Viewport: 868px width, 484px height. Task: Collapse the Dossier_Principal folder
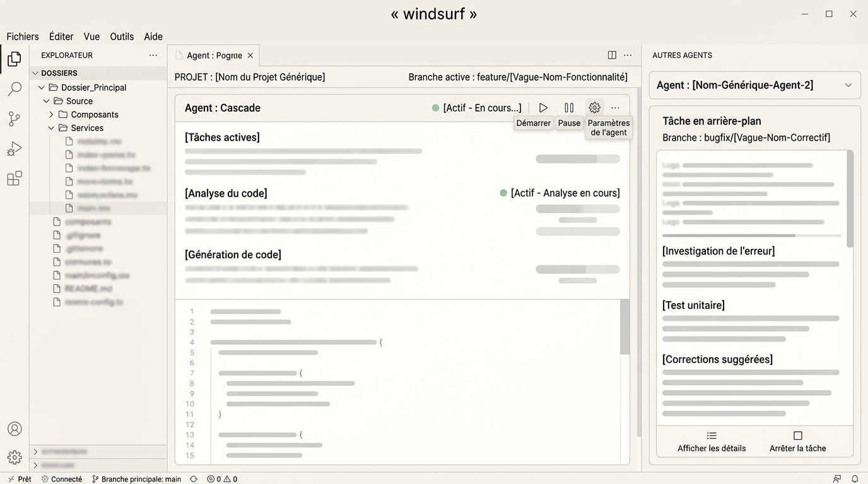click(x=42, y=88)
